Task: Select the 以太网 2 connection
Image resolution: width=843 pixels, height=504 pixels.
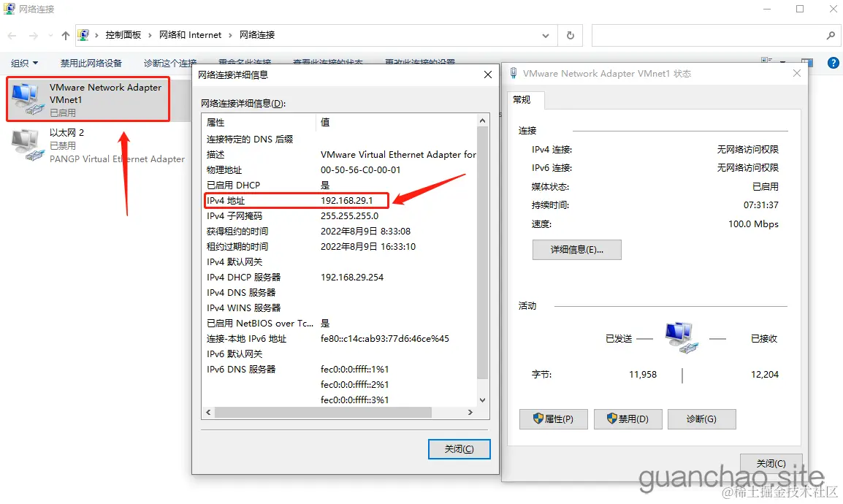Action: [98, 145]
